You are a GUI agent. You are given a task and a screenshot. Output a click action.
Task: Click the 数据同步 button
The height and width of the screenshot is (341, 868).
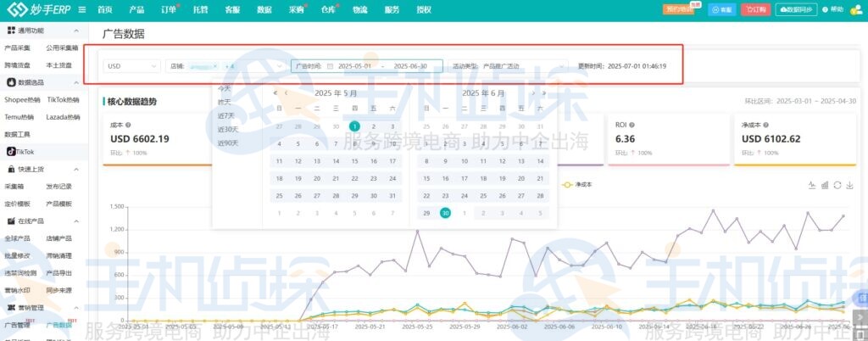(x=796, y=9)
